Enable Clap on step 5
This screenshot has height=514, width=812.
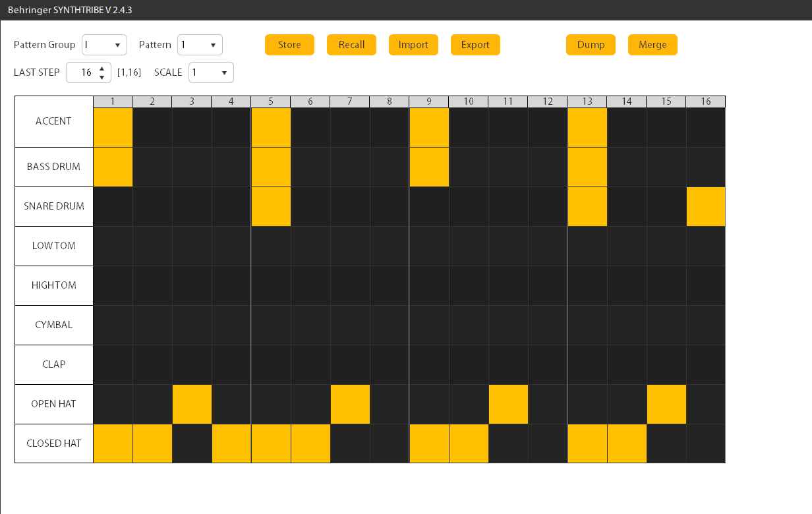pos(271,364)
